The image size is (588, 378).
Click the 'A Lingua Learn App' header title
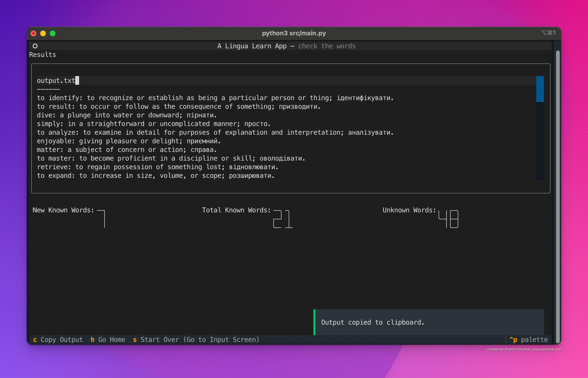pos(252,46)
